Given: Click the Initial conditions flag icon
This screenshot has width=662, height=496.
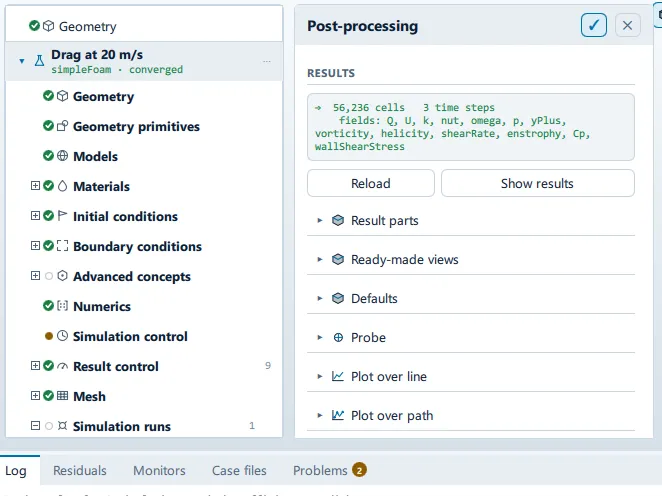Looking at the screenshot, I should coord(62,216).
